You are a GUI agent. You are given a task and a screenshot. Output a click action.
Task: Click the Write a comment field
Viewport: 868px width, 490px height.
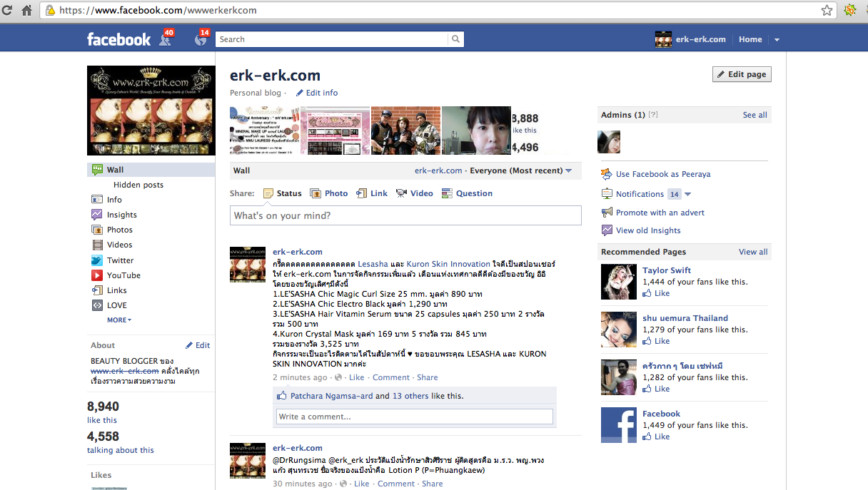415,417
